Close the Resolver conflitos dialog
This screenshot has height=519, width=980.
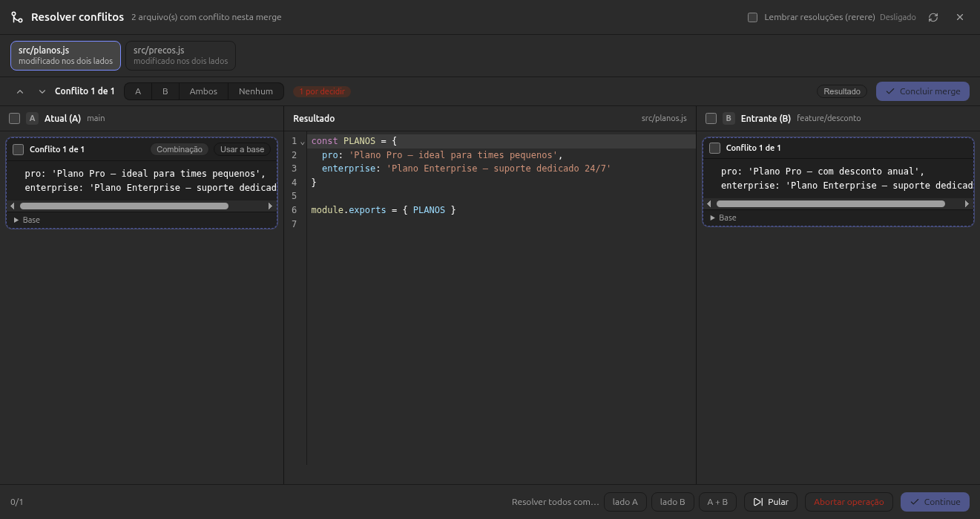(x=960, y=17)
